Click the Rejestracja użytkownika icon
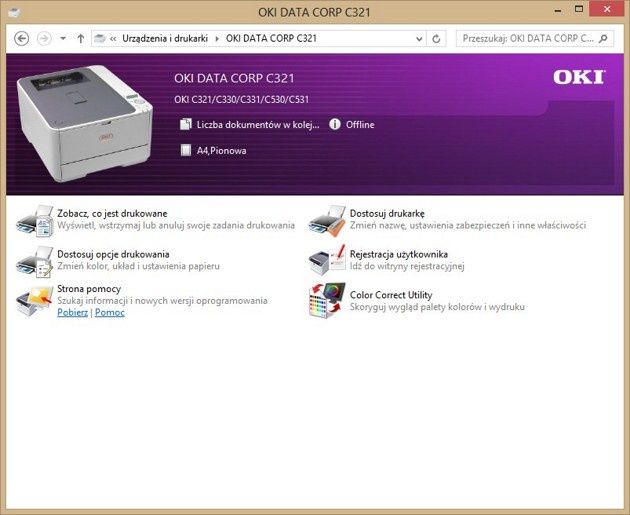630x515 pixels. pos(327,260)
